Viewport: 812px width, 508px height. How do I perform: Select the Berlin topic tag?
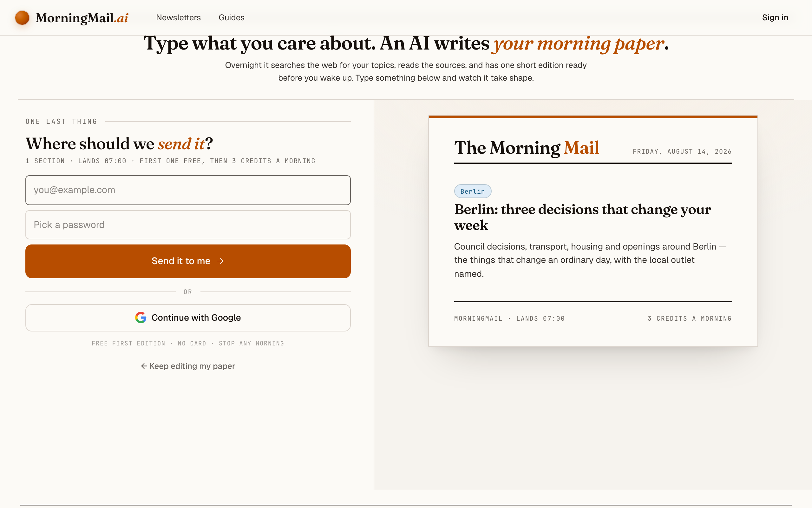[473, 191]
